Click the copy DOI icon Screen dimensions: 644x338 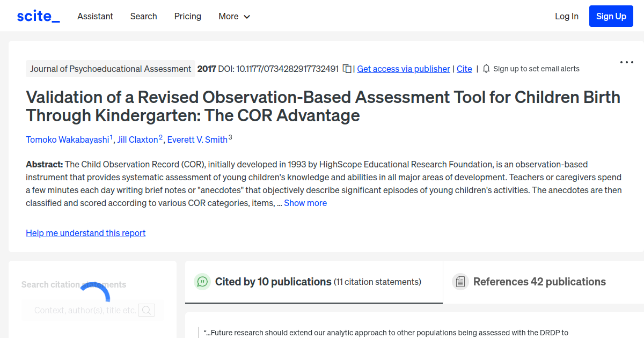(347, 69)
